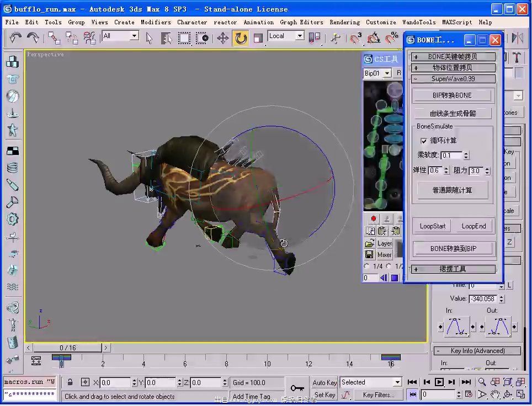Click the BIP转换BONE button
This screenshot has height=406, width=532.
[x=452, y=95]
